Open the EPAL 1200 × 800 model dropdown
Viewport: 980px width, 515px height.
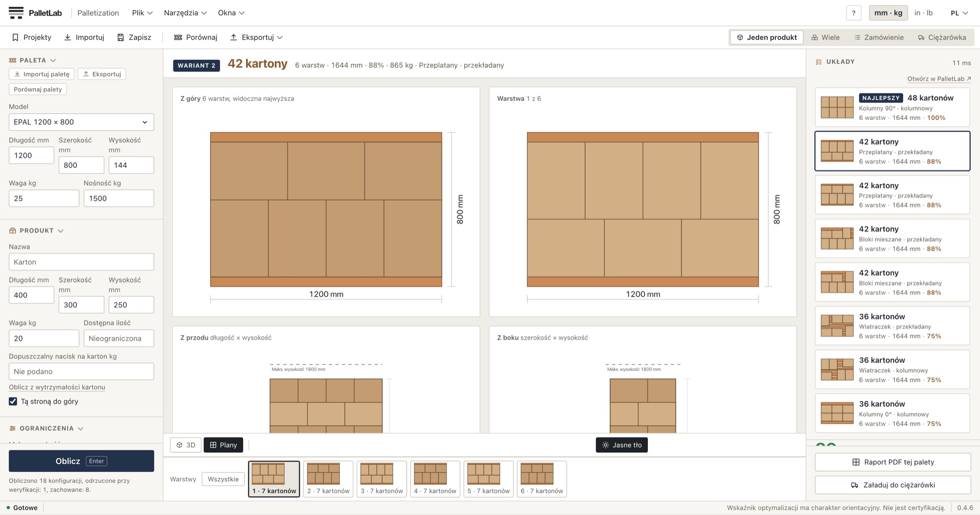pos(81,122)
